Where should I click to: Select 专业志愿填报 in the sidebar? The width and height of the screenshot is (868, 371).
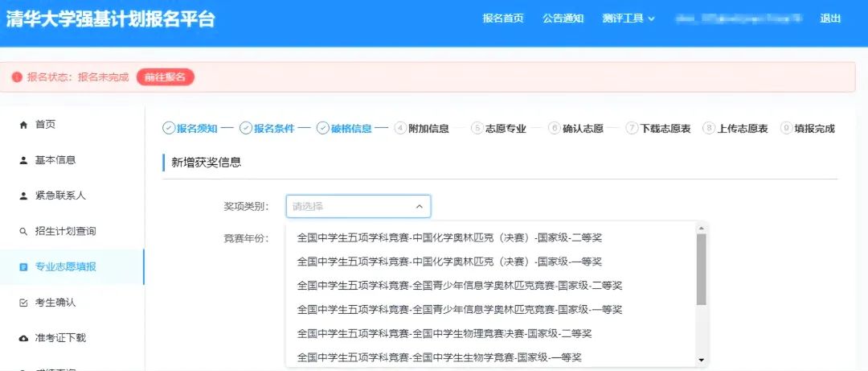[x=72, y=267]
